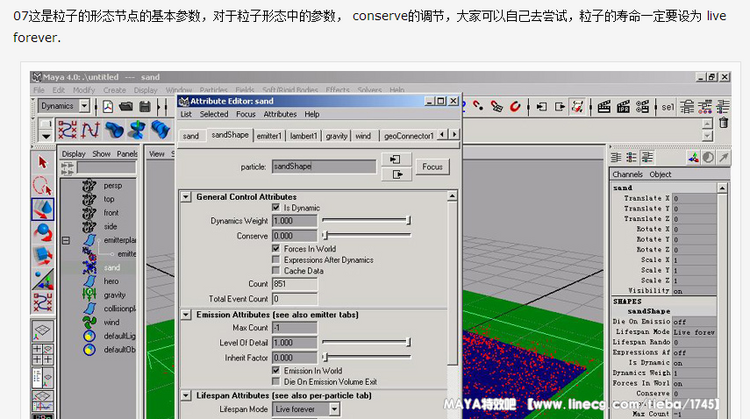The image size is (750, 419).
Task: Select the CV Curve tool on the shelf
Action: tap(67, 130)
